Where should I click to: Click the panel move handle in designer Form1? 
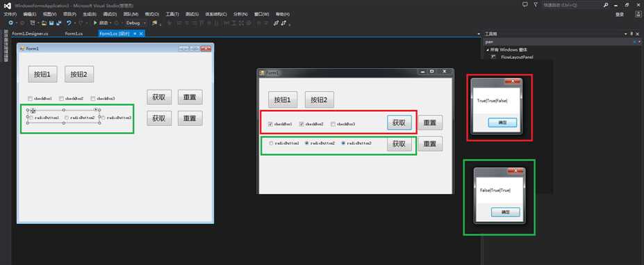[x=33, y=111]
